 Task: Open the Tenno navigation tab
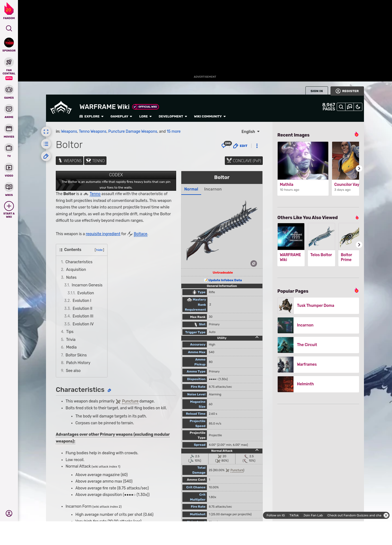click(95, 161)
